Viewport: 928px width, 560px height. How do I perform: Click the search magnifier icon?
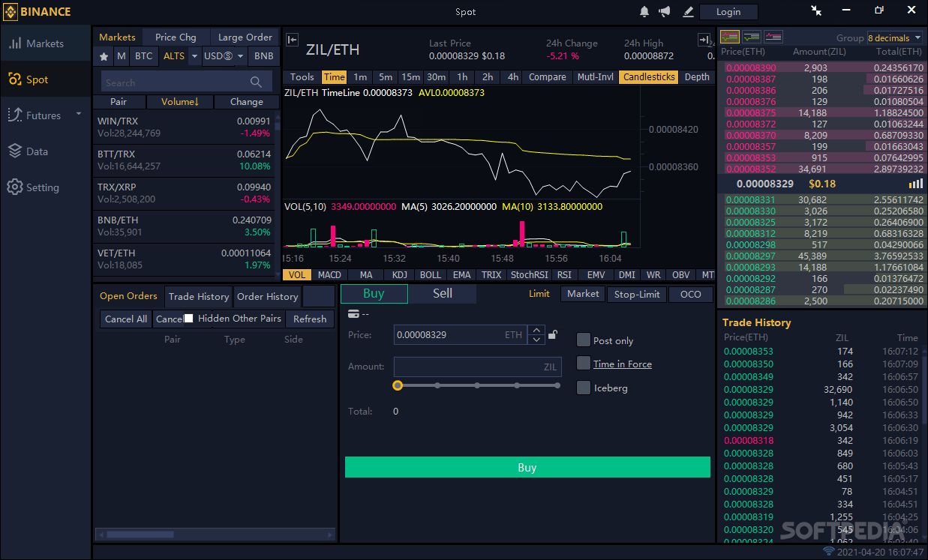click(x=256, y=82)
